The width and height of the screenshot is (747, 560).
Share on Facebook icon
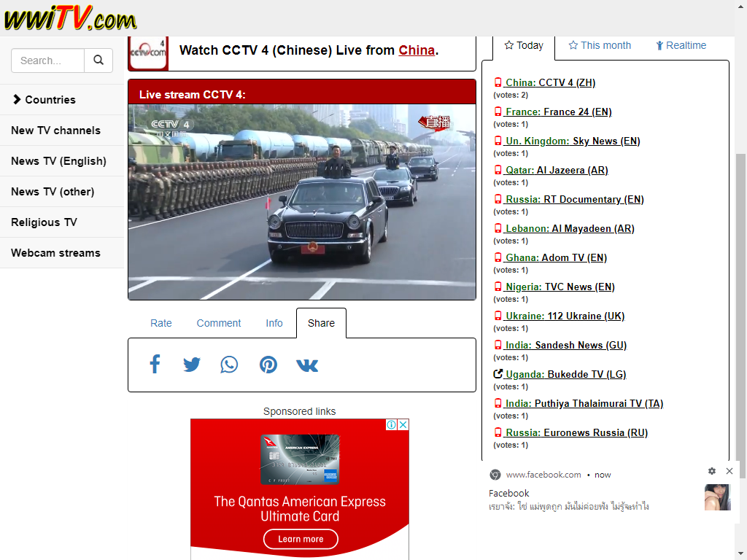click(x=155, y=365)
